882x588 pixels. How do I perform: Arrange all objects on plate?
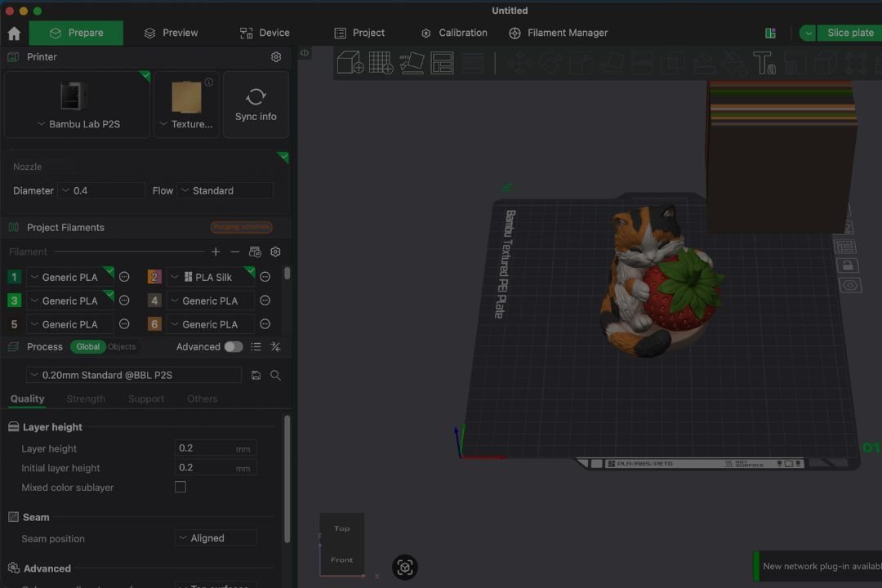[x=442, y=62]
